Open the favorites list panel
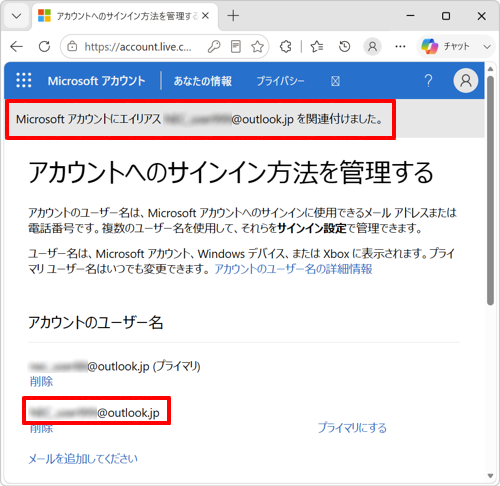 pos(317,47)
